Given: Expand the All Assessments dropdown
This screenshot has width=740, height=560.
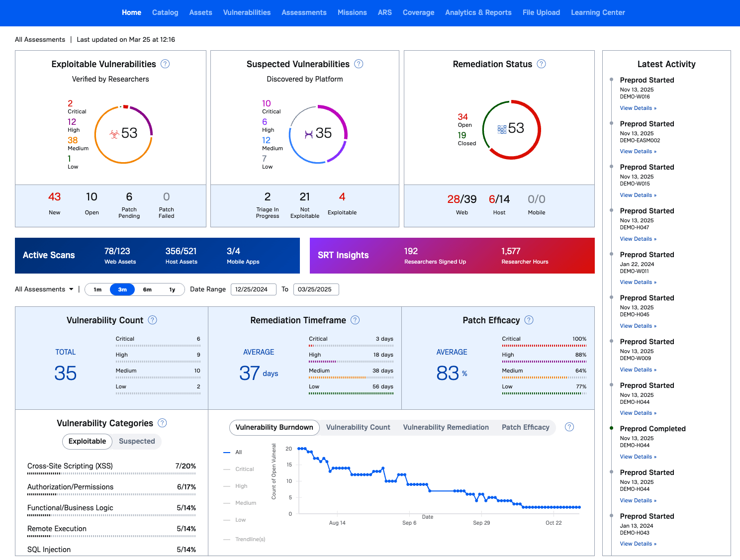Looking at the screenshot, I should pos(44,289).
